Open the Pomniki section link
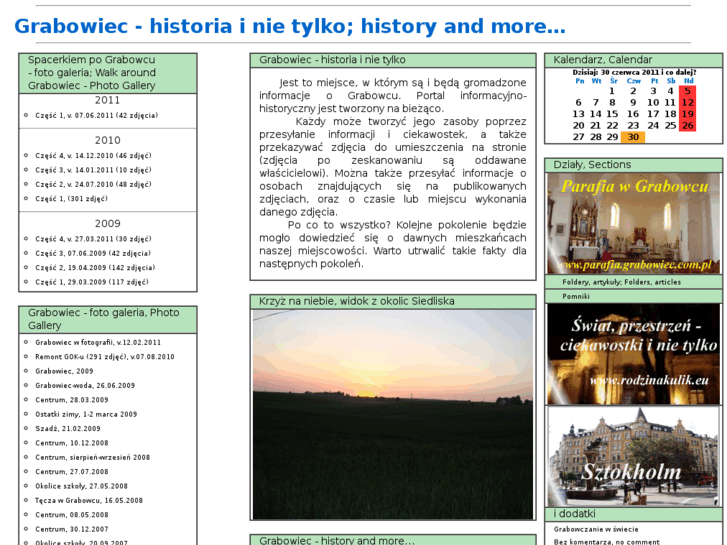Screen dimensions: 727x545 [576, 297]
